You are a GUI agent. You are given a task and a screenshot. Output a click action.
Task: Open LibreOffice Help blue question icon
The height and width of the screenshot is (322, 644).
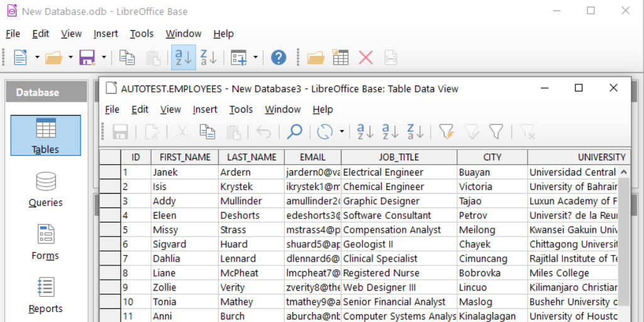279,57
